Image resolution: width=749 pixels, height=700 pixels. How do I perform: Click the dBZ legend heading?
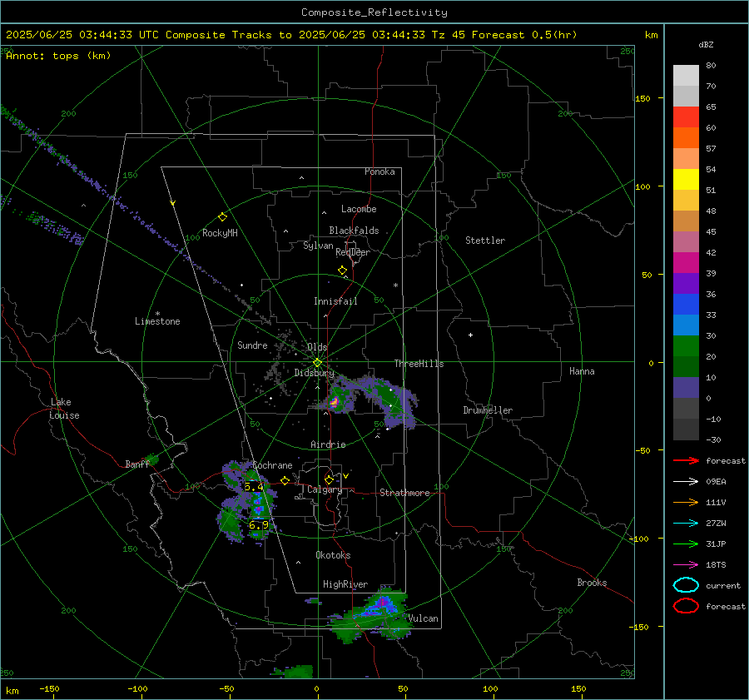pos(706,45)
